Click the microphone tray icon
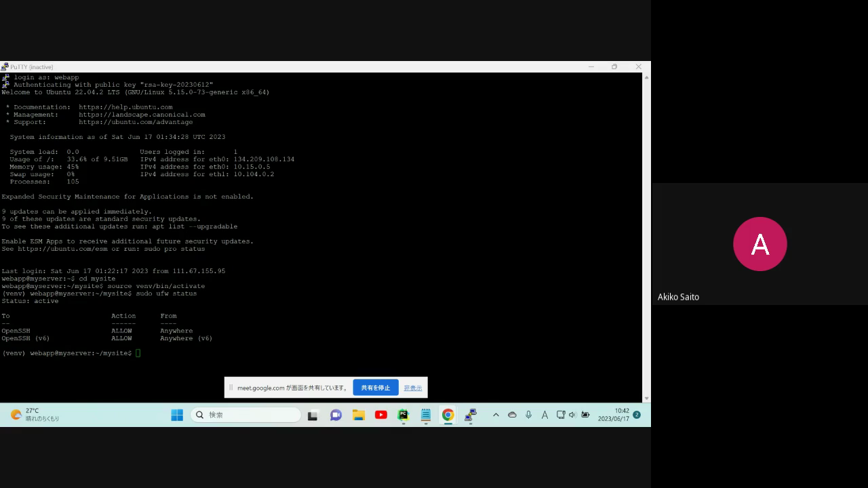The width and height of the screenshot is (868, 488). tap(528, 415)
